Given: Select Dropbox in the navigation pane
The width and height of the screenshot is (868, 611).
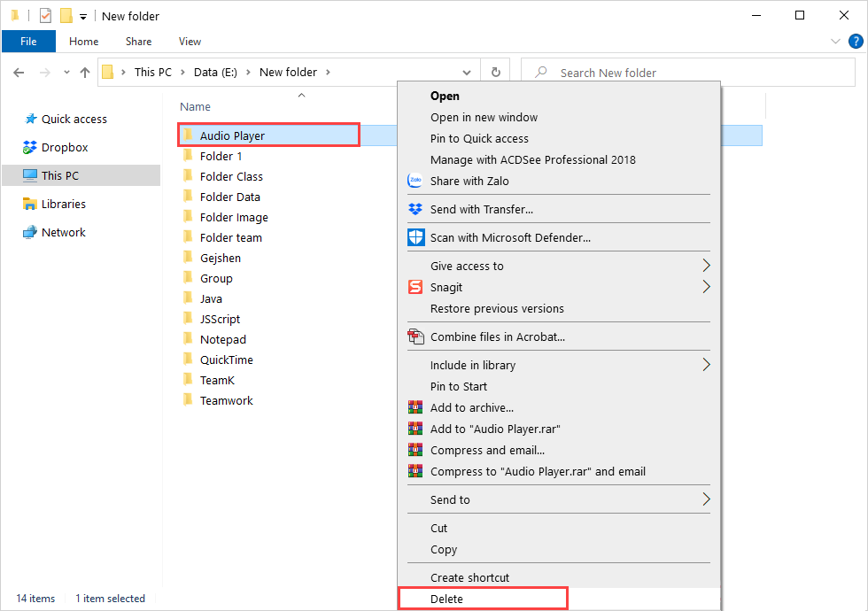Looking at the screenshot, I should (x=64, y=147).
